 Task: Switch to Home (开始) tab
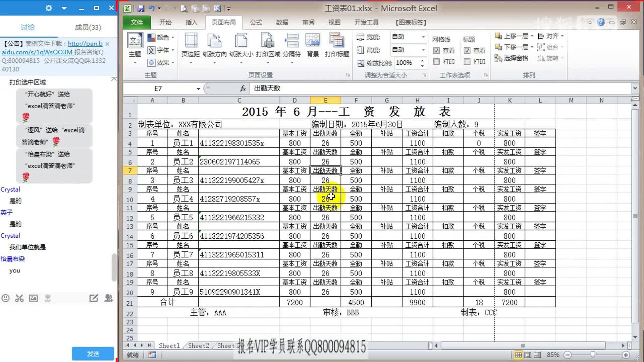tap(165, 22)
